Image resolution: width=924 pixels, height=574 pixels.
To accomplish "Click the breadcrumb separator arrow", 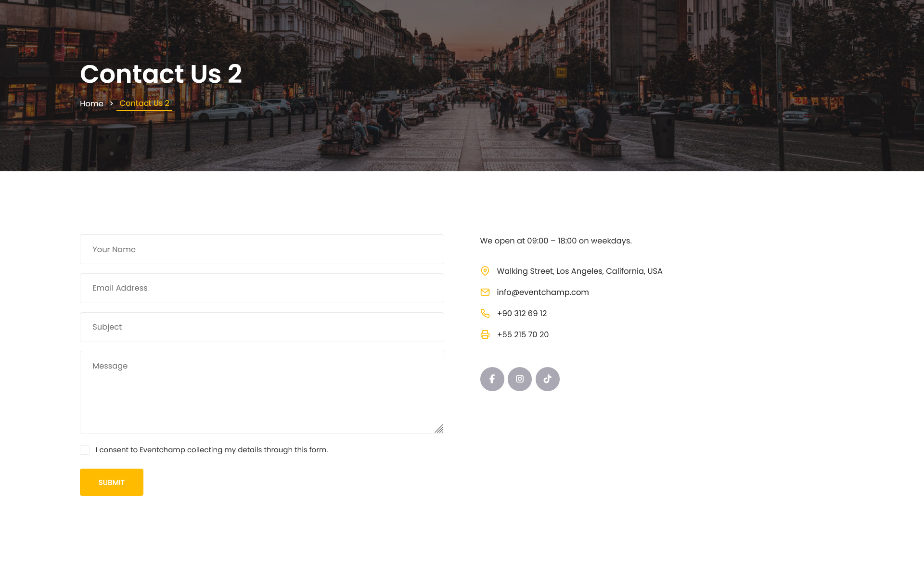I will point(111,103).
